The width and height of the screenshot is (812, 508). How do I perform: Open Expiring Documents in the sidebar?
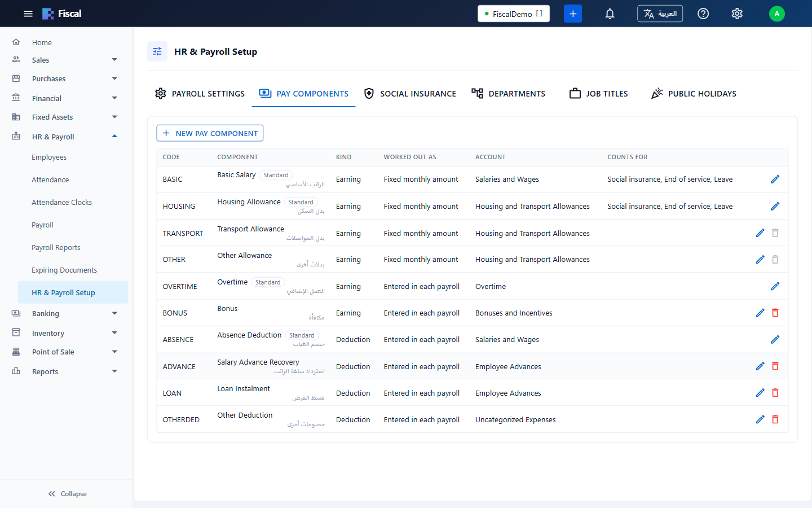(73, 270)
